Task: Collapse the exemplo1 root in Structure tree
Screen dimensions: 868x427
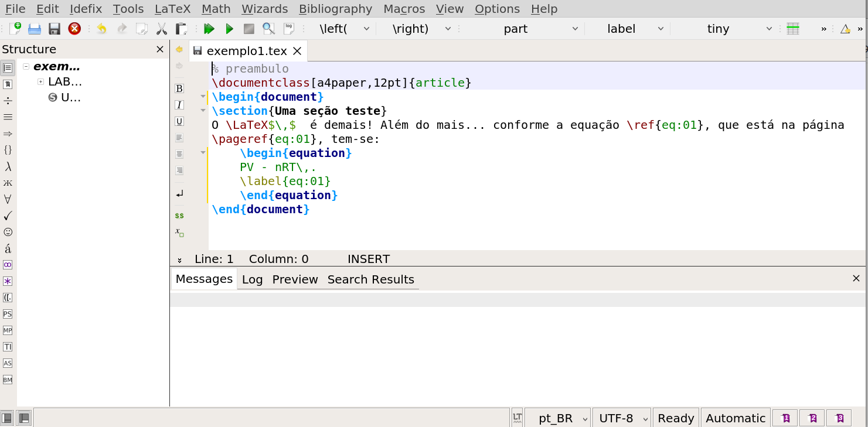Action: [26, 66]
